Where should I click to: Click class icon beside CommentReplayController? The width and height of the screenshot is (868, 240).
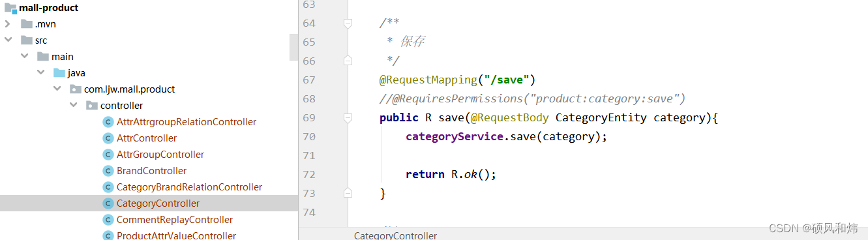pos(108,220)
